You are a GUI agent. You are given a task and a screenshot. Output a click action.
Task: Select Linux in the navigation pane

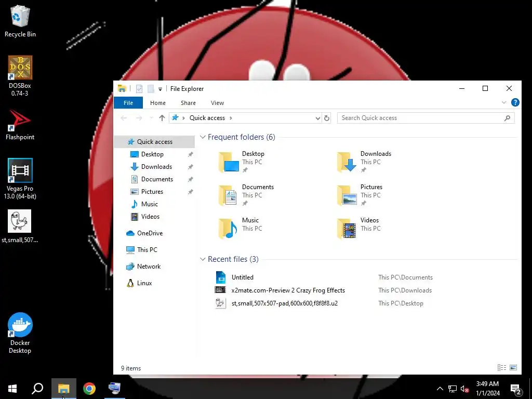(x=154, y=283)
